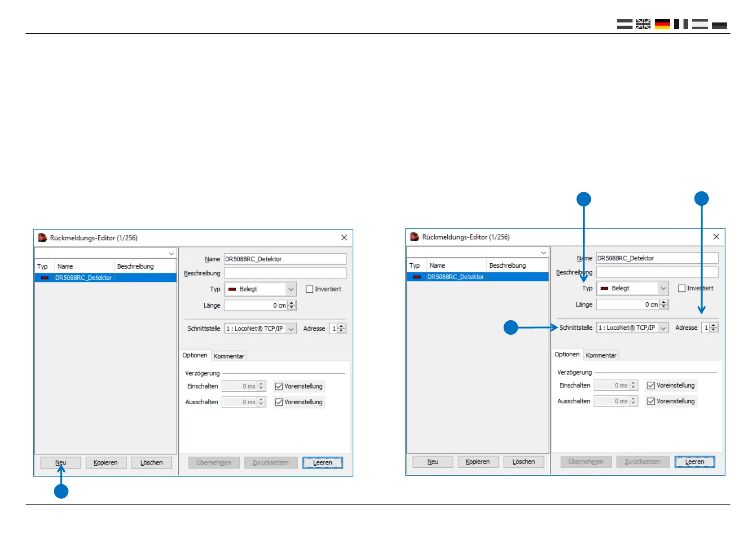Click Neu button in left editor window

pyautogui.click(x=61, y=463)
